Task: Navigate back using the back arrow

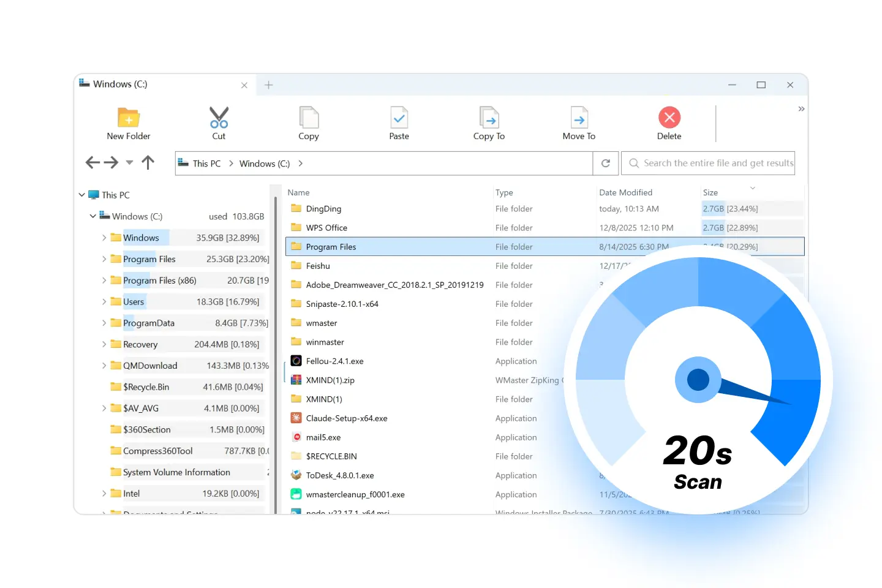Action: 92,162
